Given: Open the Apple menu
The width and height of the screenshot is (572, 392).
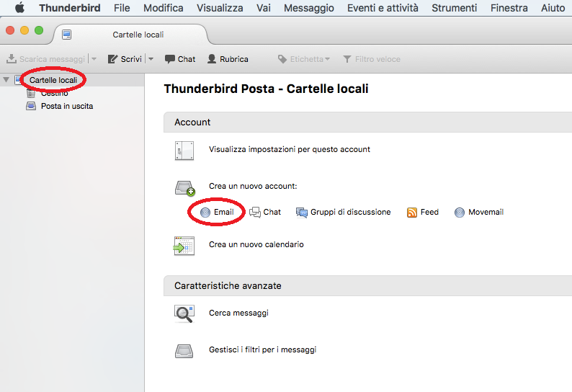Looking at the screenshot, I should pyautogui.click(x=19, y=8).
